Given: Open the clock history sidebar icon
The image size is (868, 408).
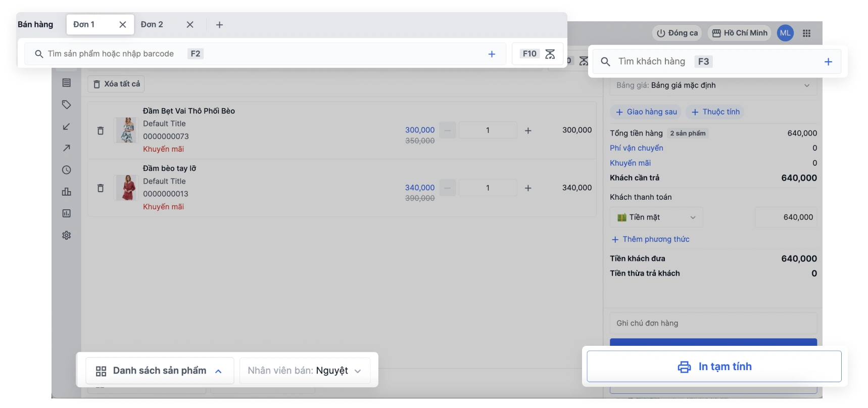Looking at the screenshot, I should [66, 170].
